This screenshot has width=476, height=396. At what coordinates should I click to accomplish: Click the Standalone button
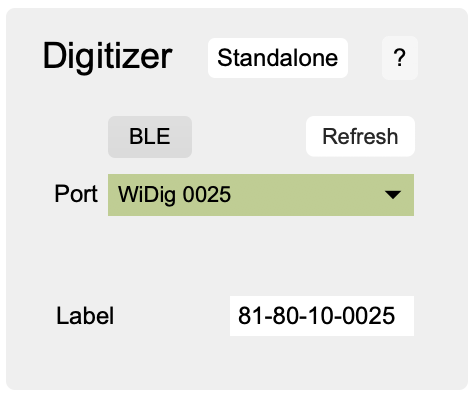(278, 58)
